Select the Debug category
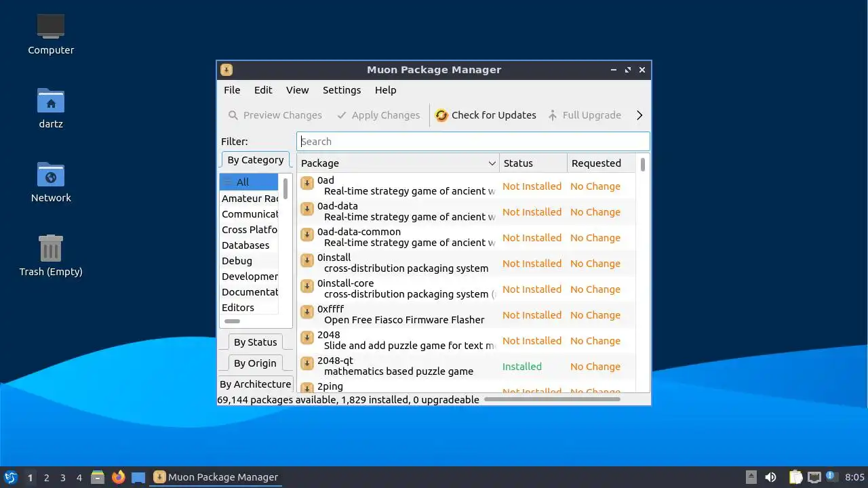The height and width of the screenshot is (488, 868). pos(248,261)
